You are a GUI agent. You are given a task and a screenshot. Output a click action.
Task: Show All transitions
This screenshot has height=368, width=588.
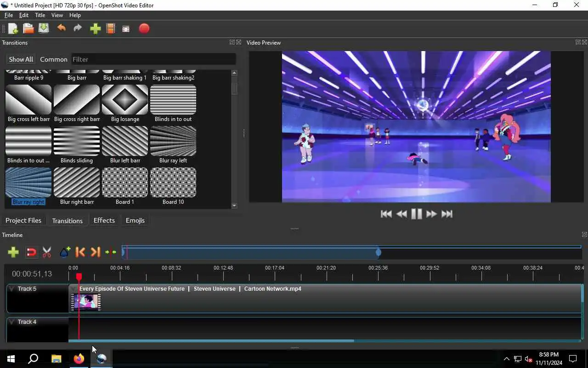(21, 59)
